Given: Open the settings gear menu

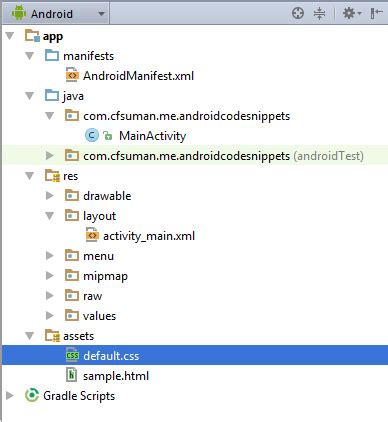Looking at the screenshot, I should click(352, 13).
